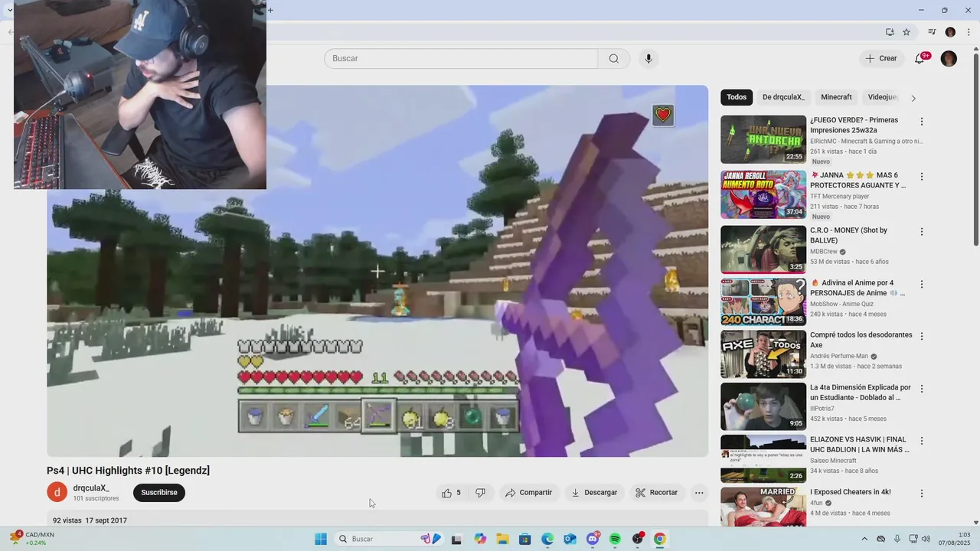Open volume control in system tray
The height and width of the screenshot is (551, 980).
pos(926,539)
